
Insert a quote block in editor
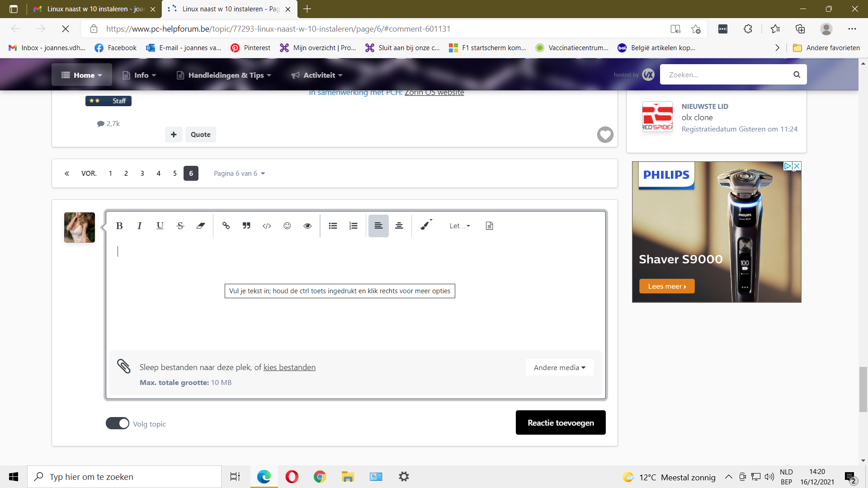pos(246,226)
